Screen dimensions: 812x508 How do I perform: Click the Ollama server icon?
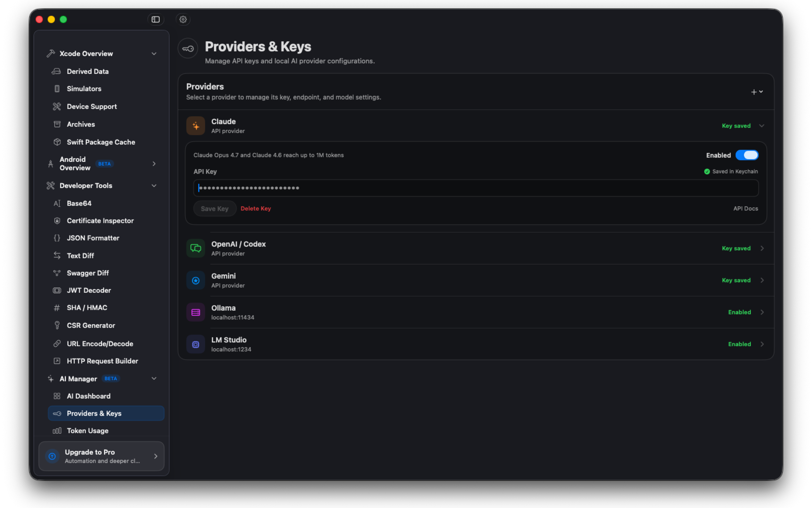tap(196, 312)
